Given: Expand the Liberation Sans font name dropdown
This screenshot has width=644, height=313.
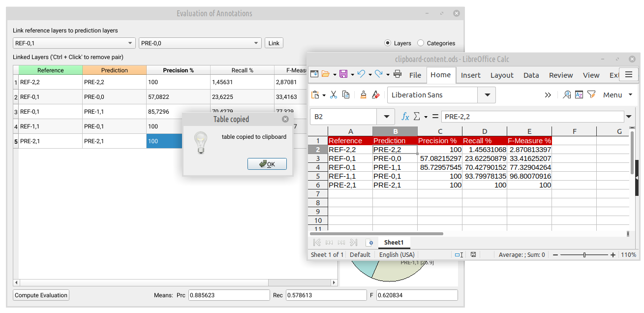Looking at the screenshot, I should (x=487, y=95).
